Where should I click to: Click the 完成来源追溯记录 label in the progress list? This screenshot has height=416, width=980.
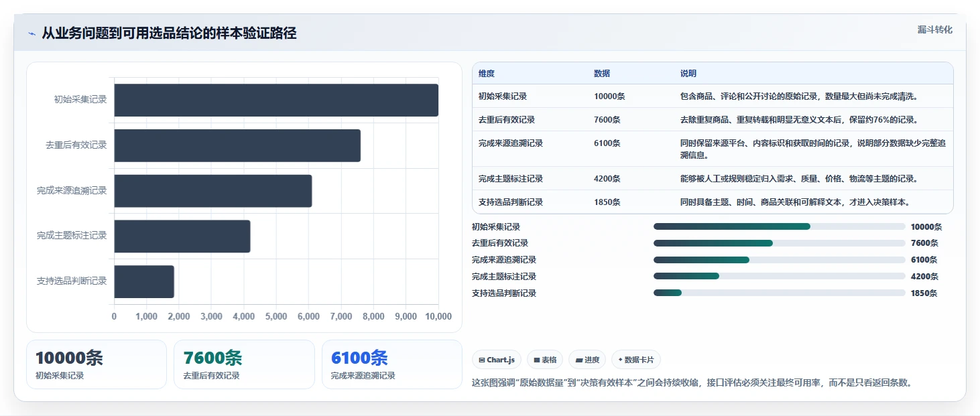coord(504,260)
